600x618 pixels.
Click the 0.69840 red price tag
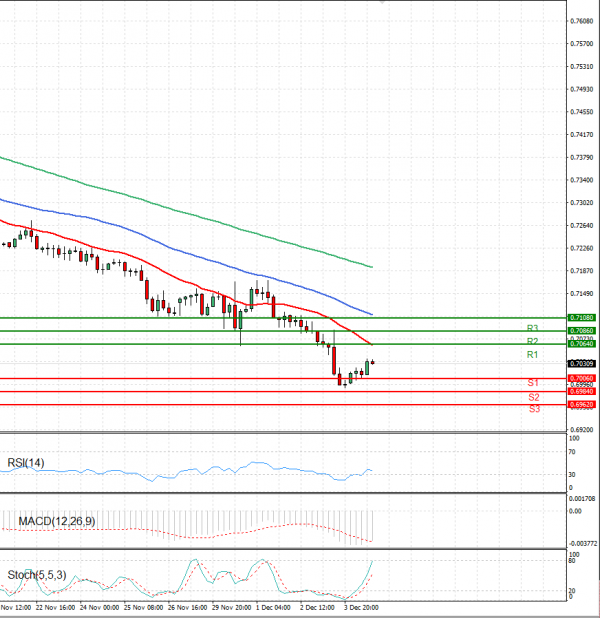tap(581, 391)
